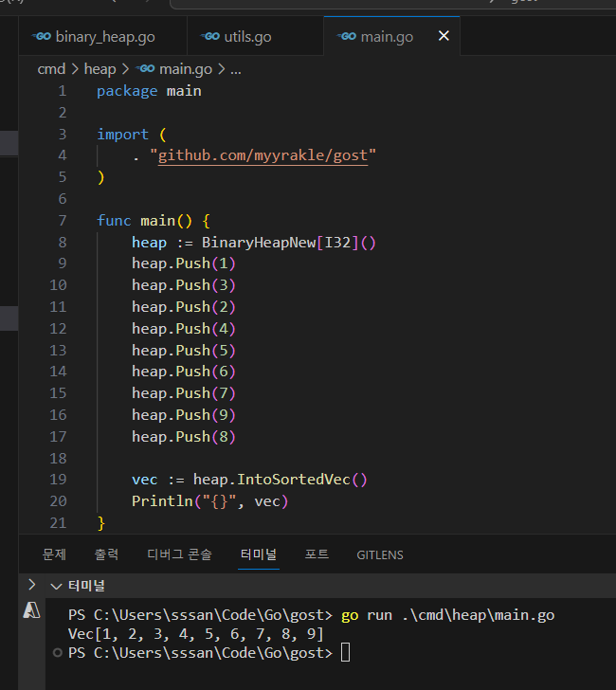Switch to the binary_heap.go tab
The image size is (616, 690).
[x=104, y=37]
